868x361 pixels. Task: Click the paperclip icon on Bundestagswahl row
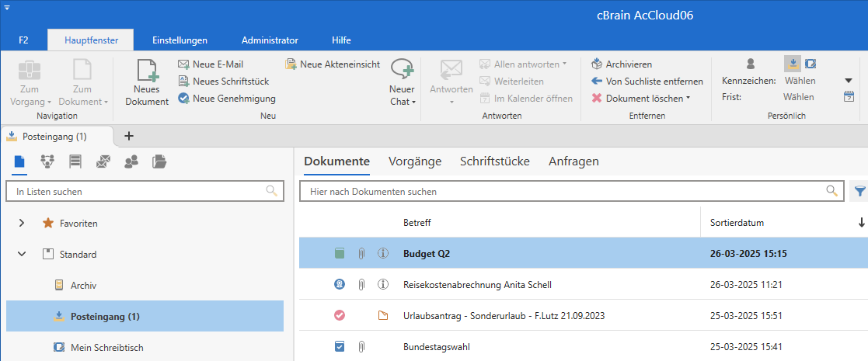(x=361, y=347)
